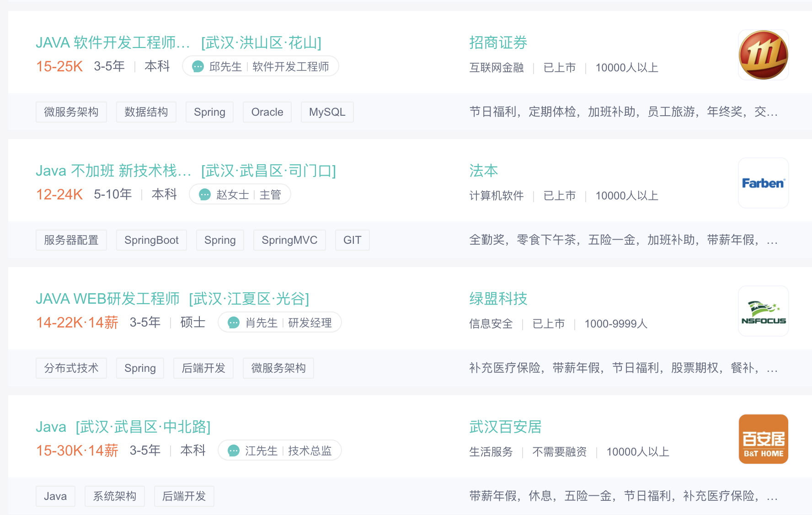Visit the 法本 company name link

click(483, 171)
